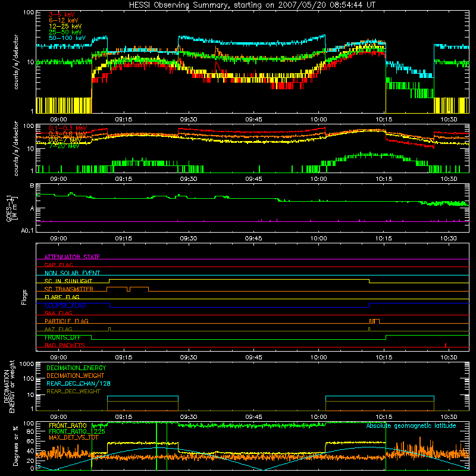Select the SAA_FLAG label
The width and height of the screenshot is (476, 476).
[x=58, y=313]
